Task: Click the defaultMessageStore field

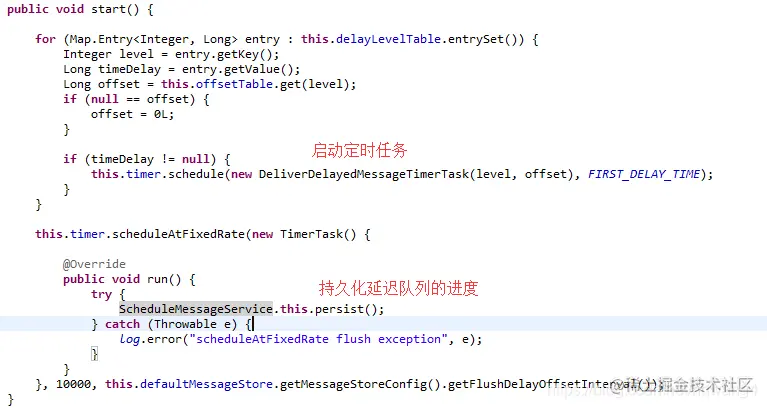Action: tap(206, 385)
